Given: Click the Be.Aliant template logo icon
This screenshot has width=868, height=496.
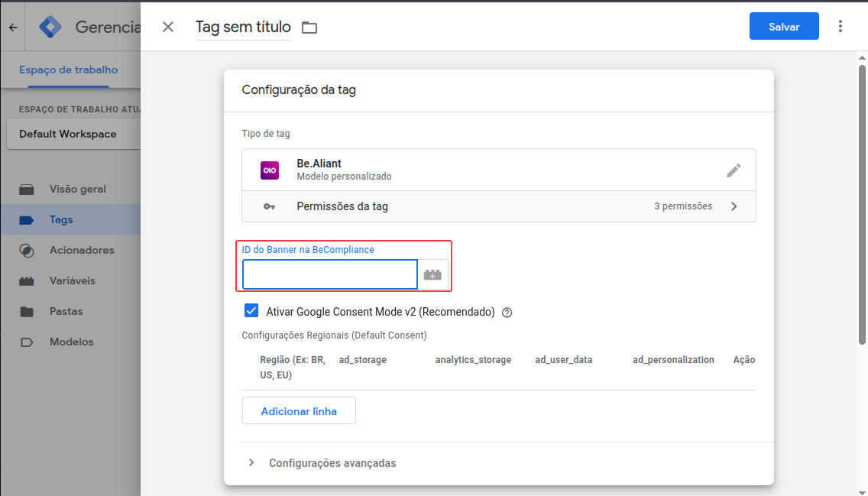Looking at the screenshot, I should (270, 170).
